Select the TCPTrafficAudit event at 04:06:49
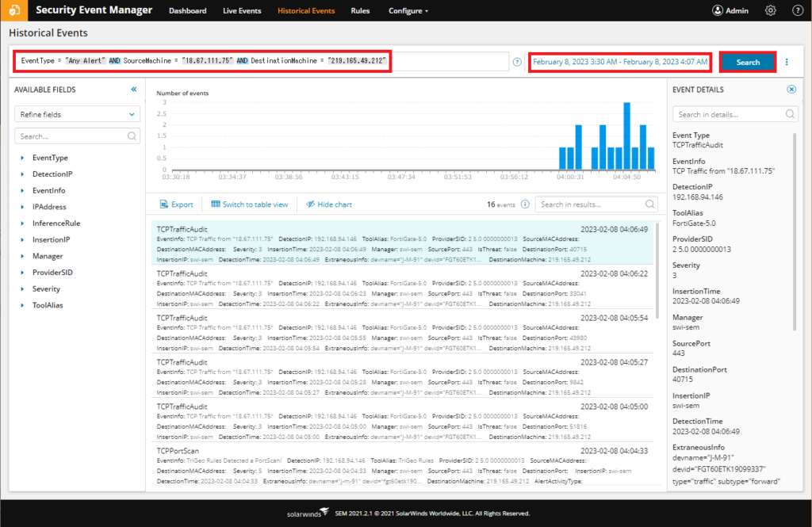 402,244
